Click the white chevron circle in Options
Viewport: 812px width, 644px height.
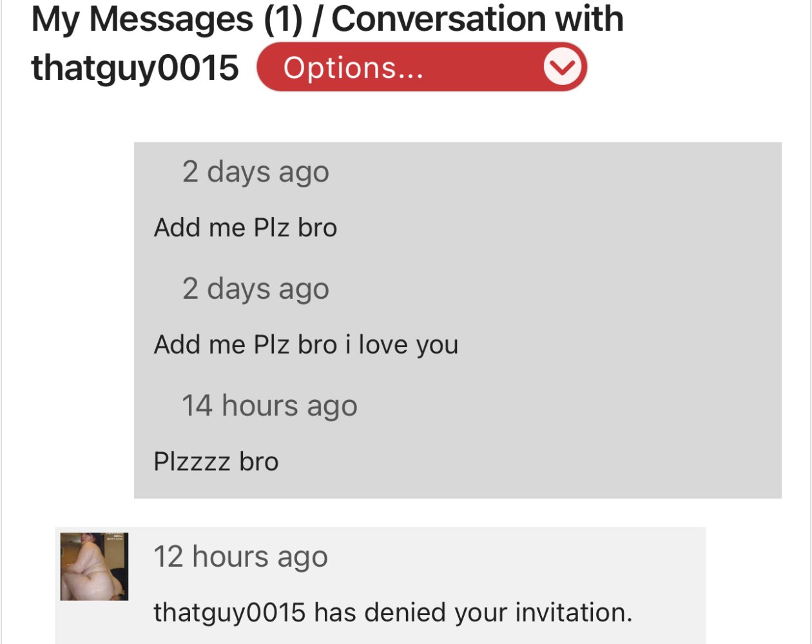(563, 67)
